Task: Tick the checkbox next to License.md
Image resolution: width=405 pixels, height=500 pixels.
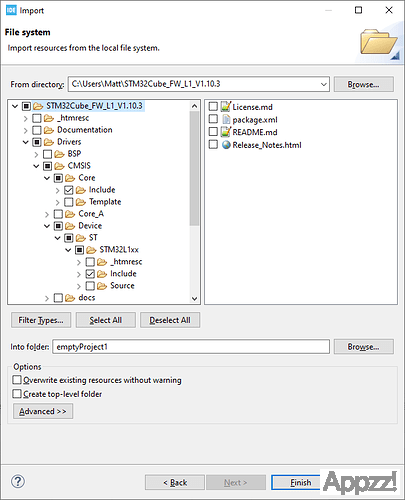Action: (213, 107)
